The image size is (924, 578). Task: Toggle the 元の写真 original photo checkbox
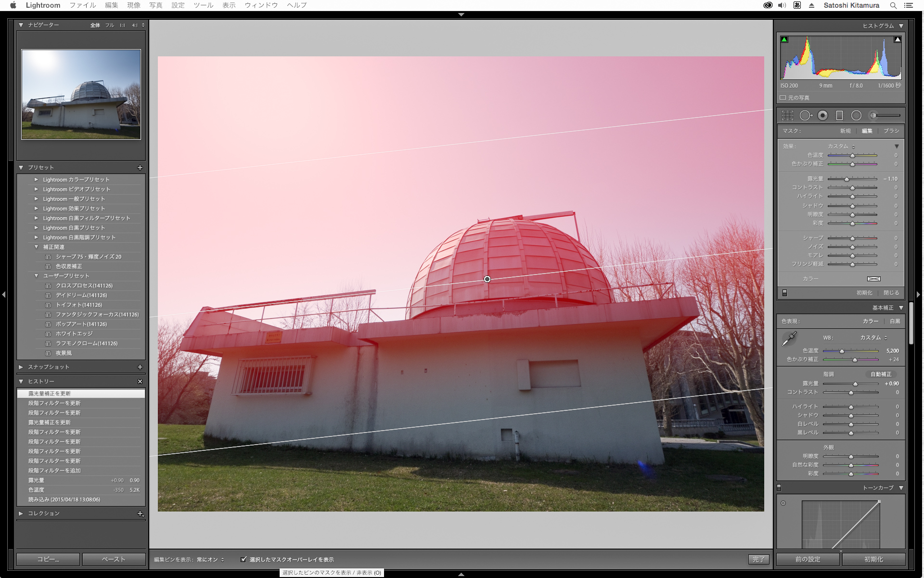click(x=783, y=98)
